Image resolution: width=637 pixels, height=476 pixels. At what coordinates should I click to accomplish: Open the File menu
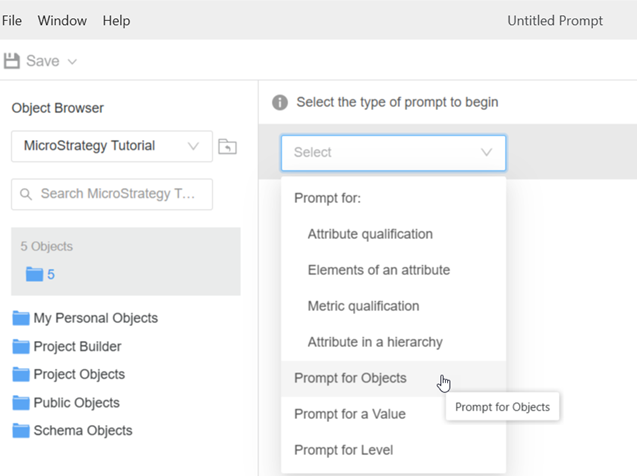pyautogui.click(x=12, y=20)
